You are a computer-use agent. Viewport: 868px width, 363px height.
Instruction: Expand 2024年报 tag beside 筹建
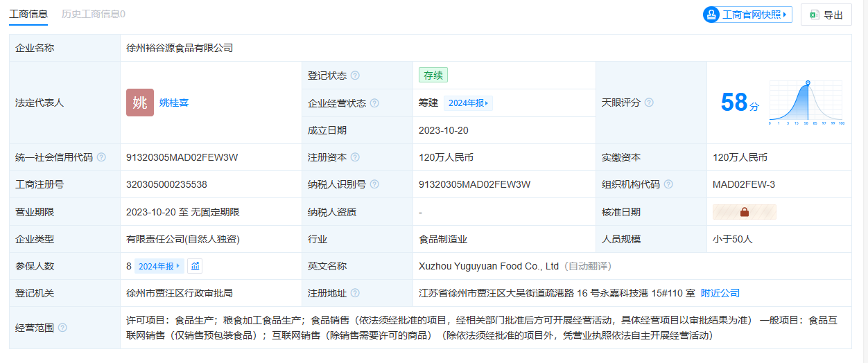pyautogui.click(x=468, y=103)
